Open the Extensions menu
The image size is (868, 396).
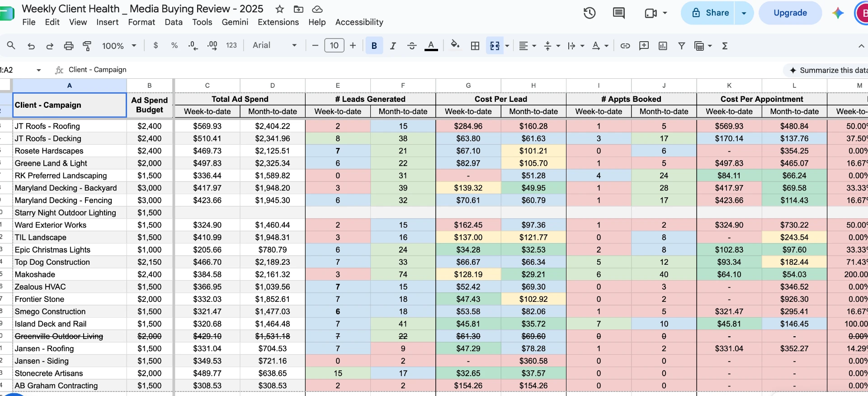(x=278, y=22)
